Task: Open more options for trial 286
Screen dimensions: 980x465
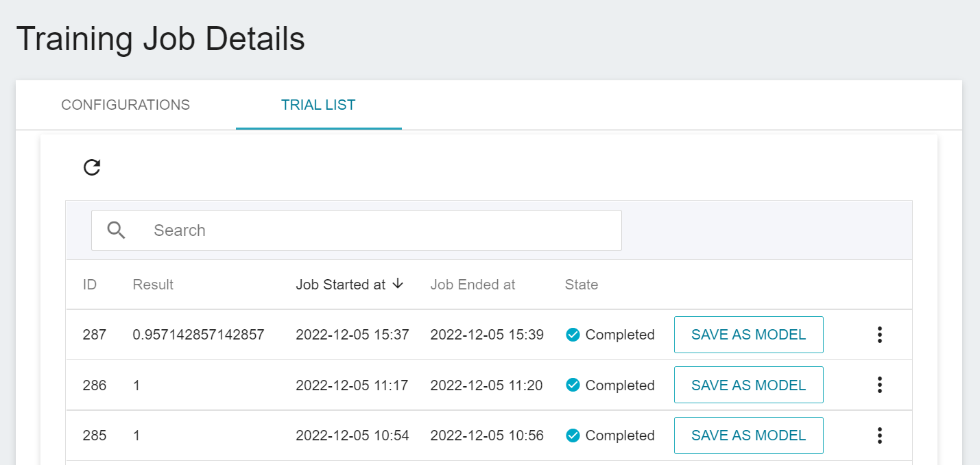Action: click(879, 385)
